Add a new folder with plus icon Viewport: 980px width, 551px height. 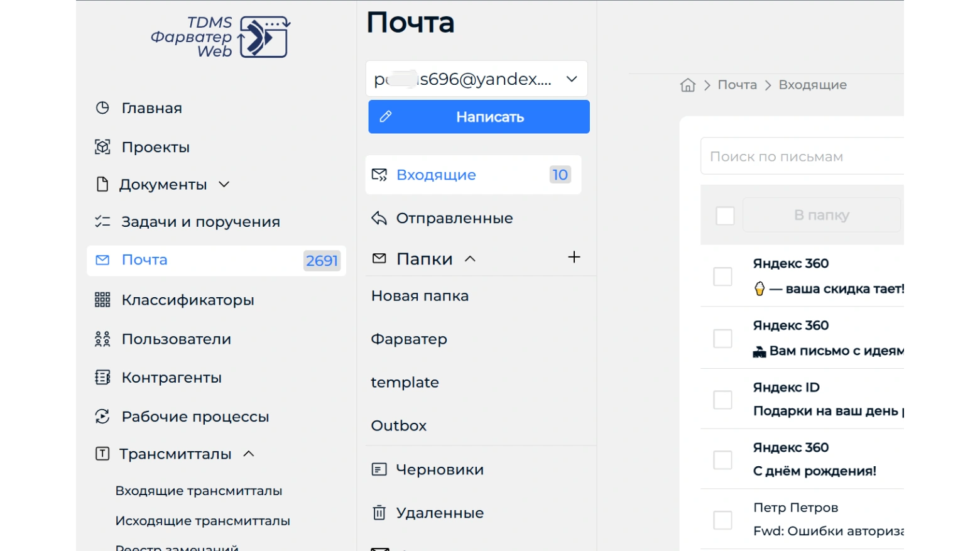574,257
